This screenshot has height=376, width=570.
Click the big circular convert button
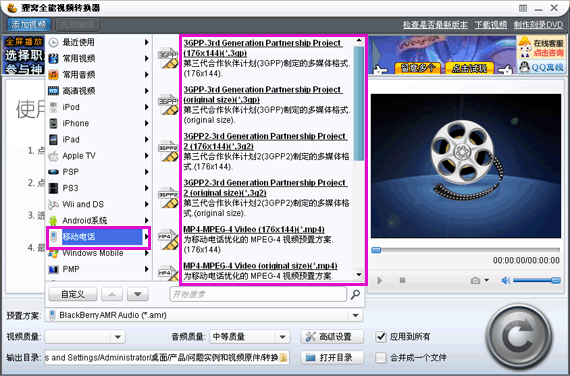click(519, 337)
